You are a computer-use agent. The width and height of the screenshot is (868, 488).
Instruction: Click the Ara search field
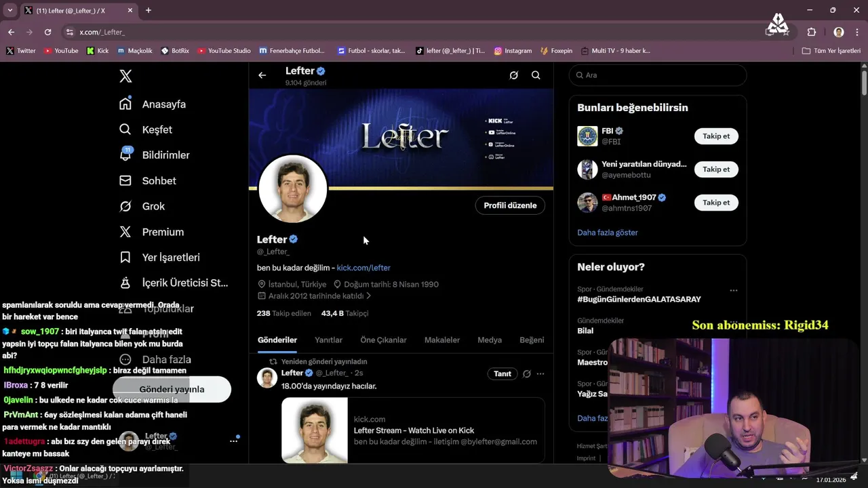[x=658, y=75]
